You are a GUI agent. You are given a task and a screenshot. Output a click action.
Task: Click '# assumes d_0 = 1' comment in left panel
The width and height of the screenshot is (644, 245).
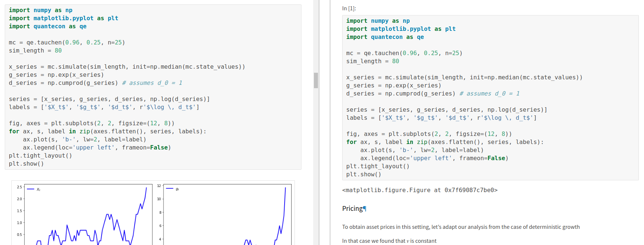click(x=152, y=83)
